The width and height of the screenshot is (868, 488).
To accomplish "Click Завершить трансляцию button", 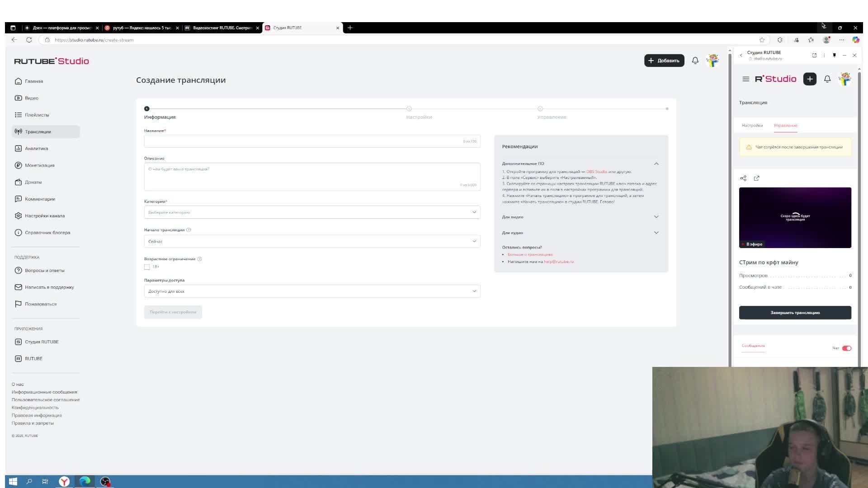I will pyautogui.click(x=795, y=313).
